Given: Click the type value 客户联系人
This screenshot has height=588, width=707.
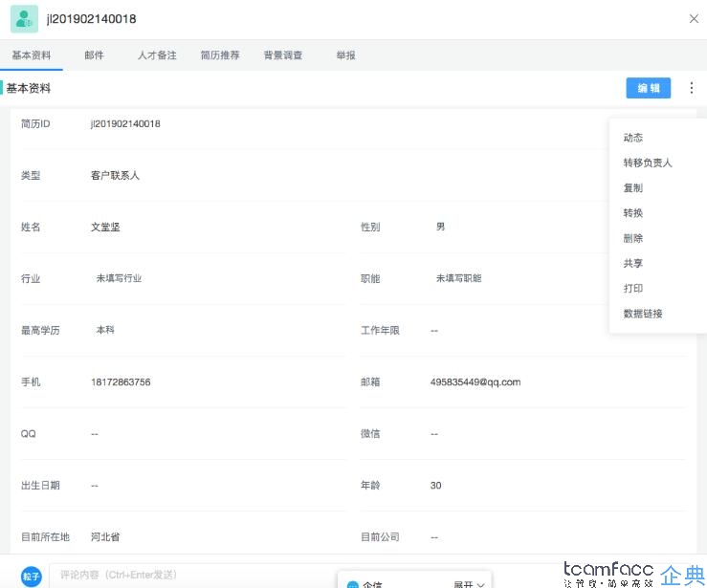Looking at the screenshot, I should tap(116, 176).
